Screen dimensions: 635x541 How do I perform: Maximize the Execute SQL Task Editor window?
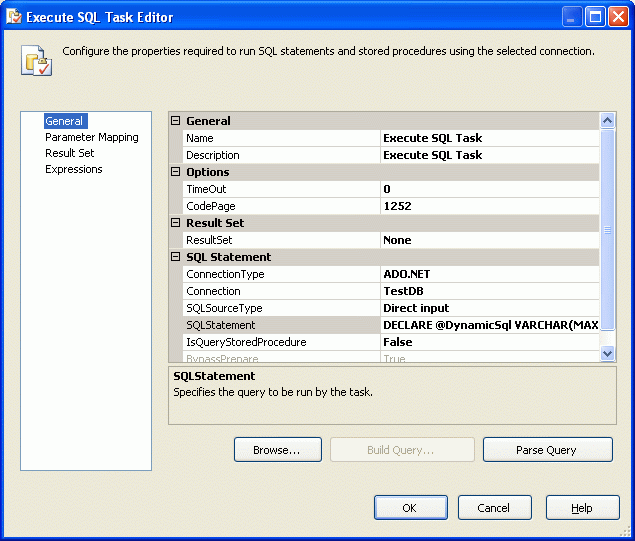pyautogui.click(x=595, y=17)
